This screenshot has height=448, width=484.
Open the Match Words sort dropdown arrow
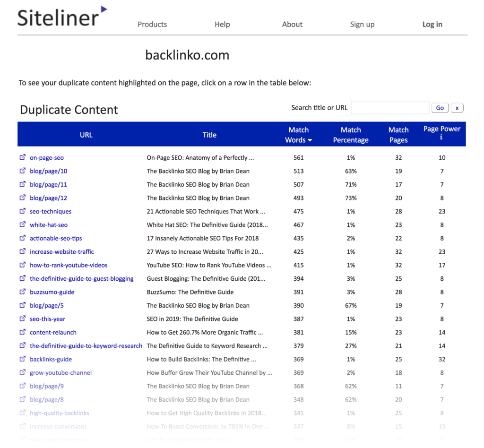click(x=311, y=140)
